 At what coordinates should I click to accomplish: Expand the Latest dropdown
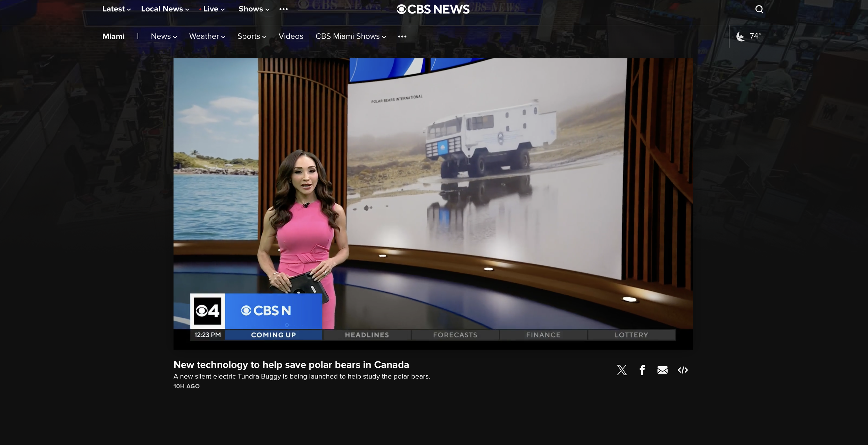click(x=116, y=9)
